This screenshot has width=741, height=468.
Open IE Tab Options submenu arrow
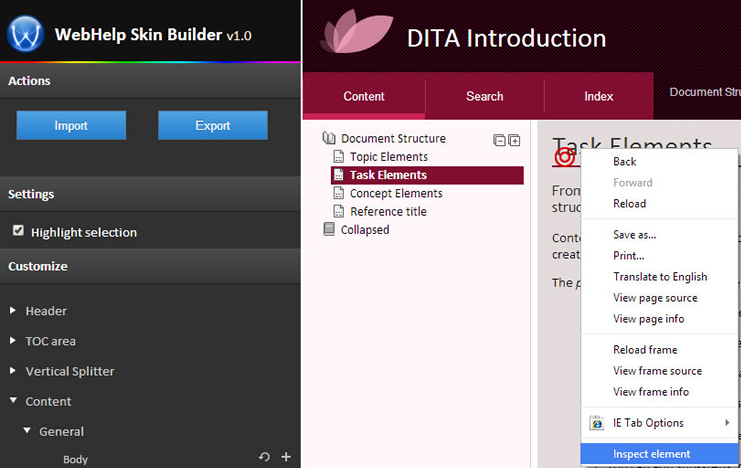click(x=727, y=423)
